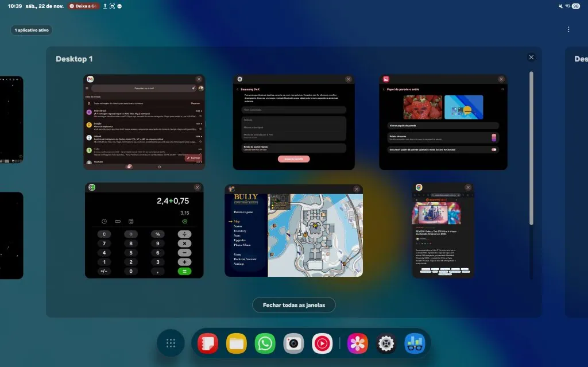Open the app drawer grid icon
This screenshot has height=367, width=588.
[170, 343]
